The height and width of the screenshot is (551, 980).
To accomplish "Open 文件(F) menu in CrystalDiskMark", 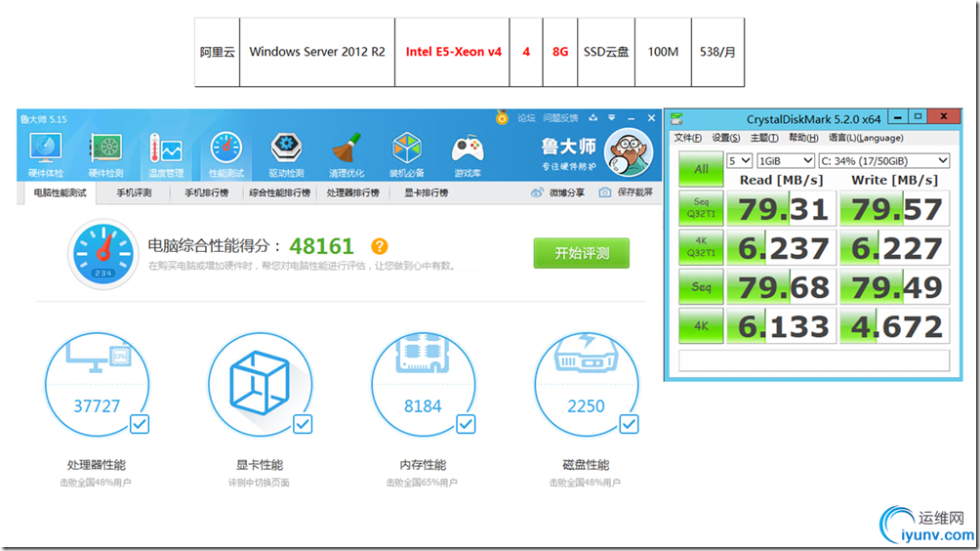I will tap(687, 138).
